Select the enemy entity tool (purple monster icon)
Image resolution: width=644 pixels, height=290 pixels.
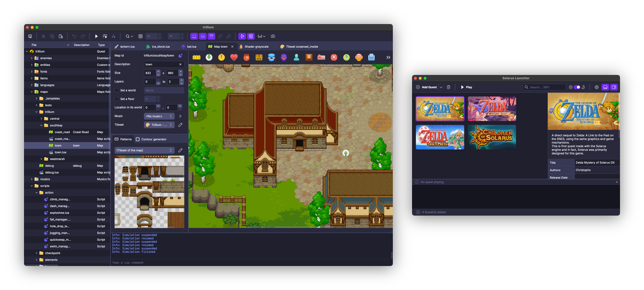tap(284, 57)
